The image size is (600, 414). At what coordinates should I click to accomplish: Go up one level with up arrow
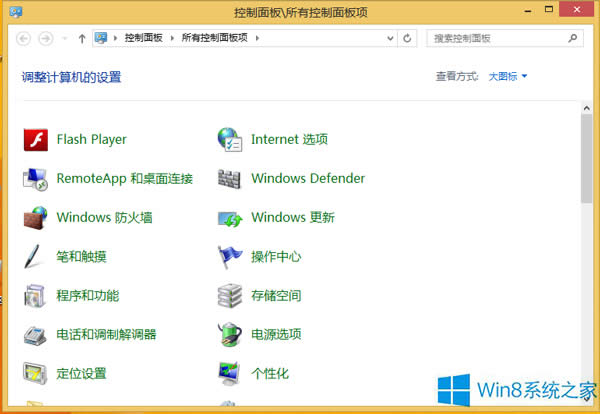point(82,38)
